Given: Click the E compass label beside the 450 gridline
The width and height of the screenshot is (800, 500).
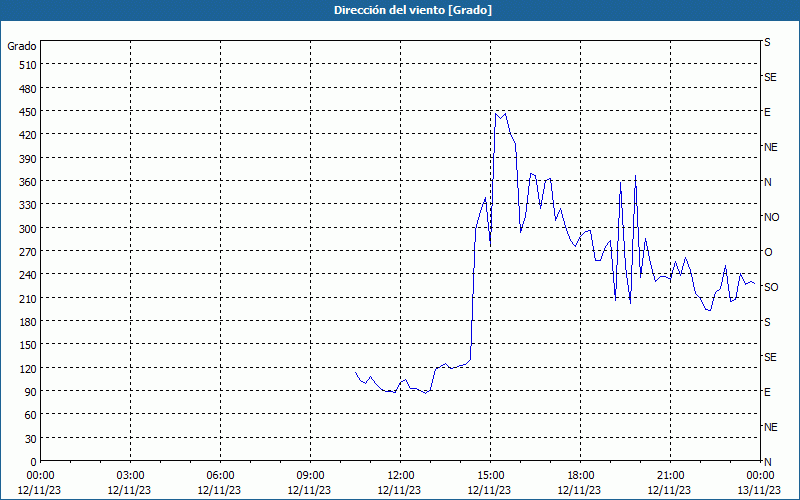Looking at the screenshot, I should (767, 112).
